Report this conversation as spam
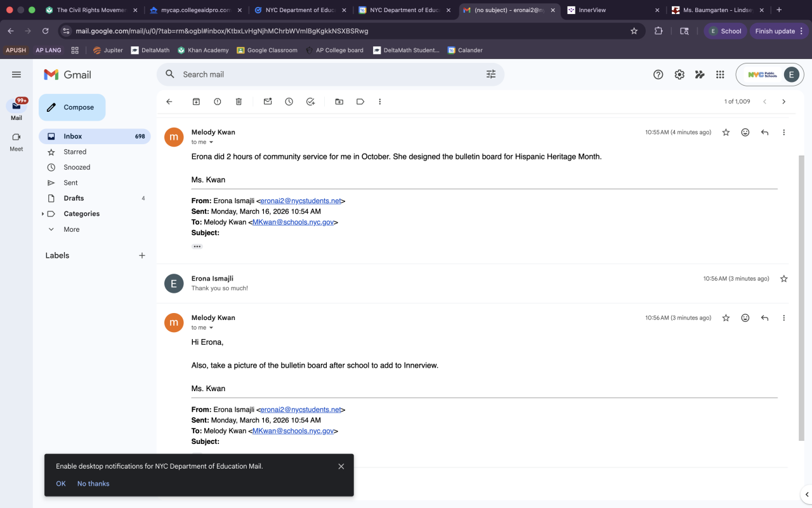812x508 pixels. 218,102
